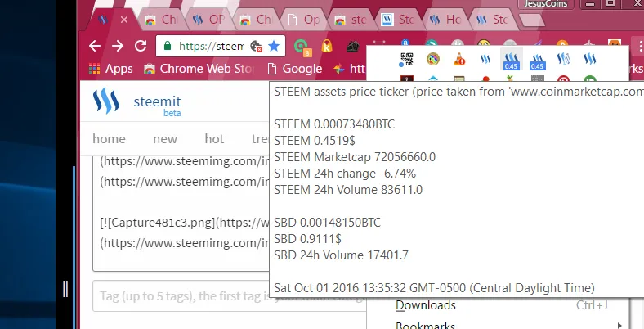Click 'STEEM Marketcap 72056660.0' text
Image resolution: width=644 pixels, height=329 pixels.
coord(355,157)
